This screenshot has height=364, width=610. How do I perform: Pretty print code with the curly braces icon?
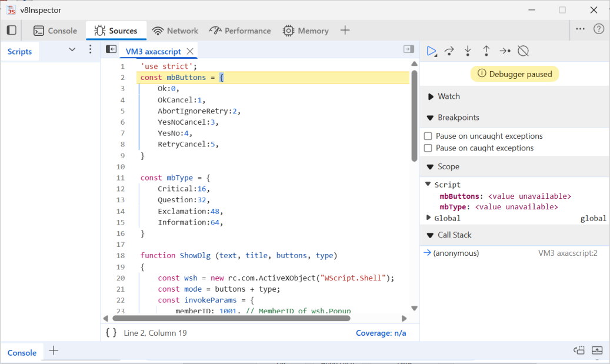111,333
